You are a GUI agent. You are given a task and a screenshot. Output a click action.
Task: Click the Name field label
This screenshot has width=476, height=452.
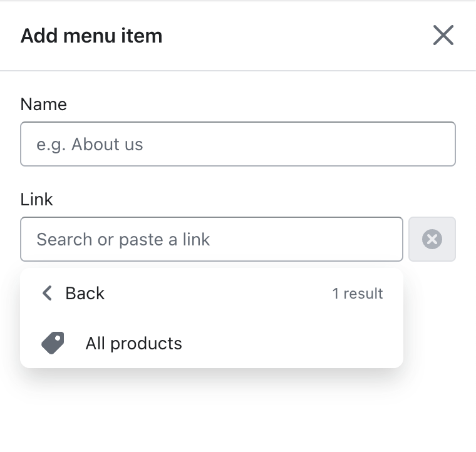point(43,104)
